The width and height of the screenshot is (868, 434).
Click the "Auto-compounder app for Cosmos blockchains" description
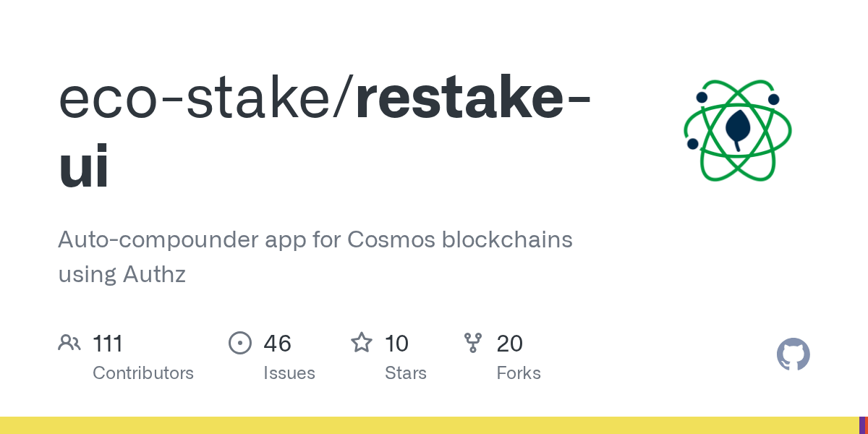315,239
